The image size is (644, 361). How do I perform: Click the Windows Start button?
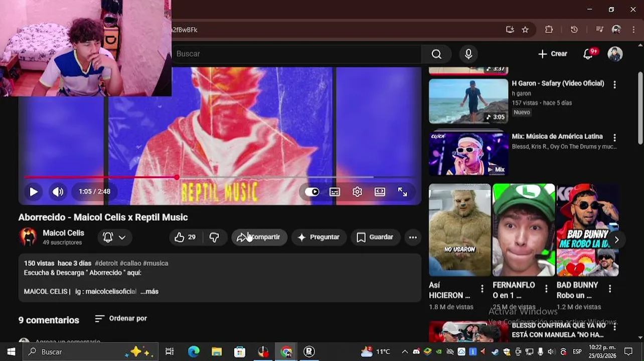pyautogui.click(x=11, y=352)
